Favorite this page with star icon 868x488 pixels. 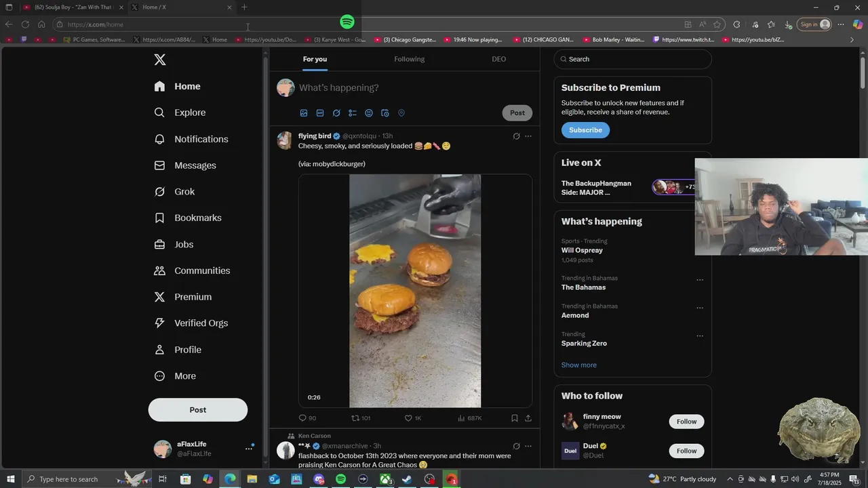tap(717, 24)
